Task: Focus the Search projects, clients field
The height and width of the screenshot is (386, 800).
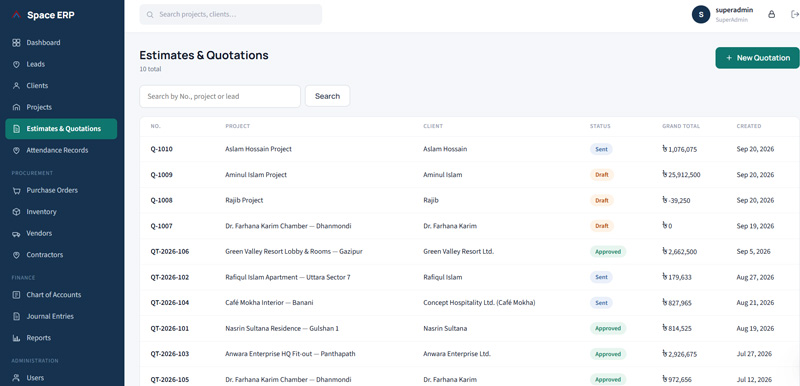Action: coord(231,14)
